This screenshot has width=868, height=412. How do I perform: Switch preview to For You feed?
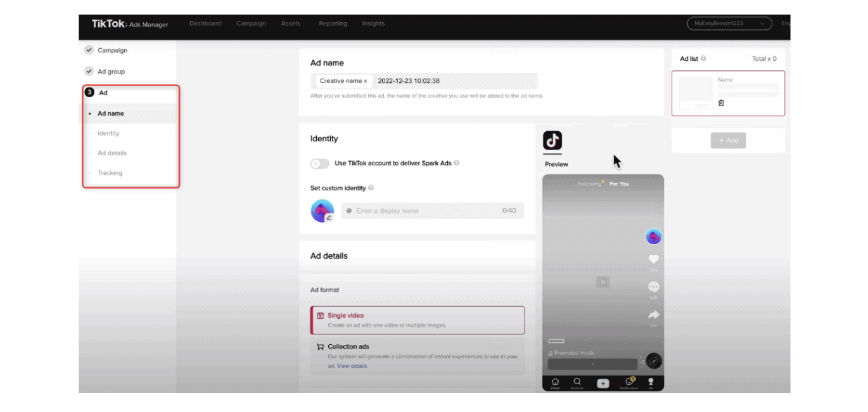click(619, 184)
